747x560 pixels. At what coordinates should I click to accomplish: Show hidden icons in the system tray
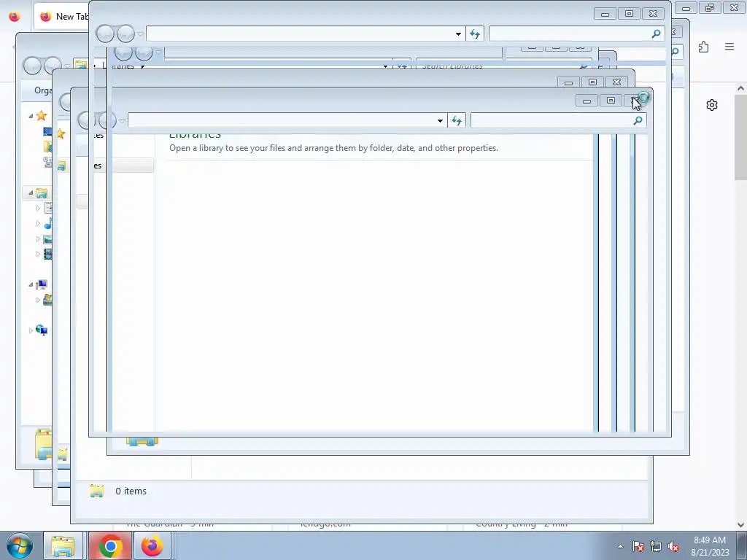620,546
